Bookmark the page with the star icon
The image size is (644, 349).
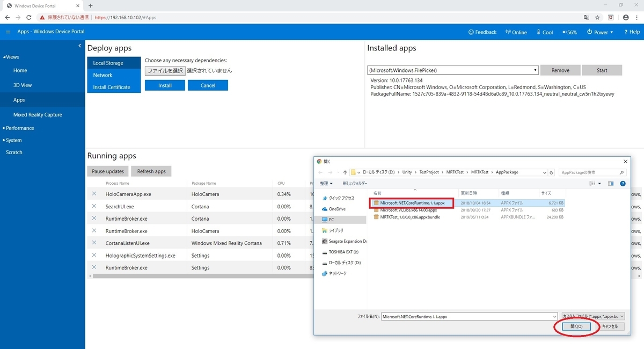pyautogui.click(x=597, y=17)
